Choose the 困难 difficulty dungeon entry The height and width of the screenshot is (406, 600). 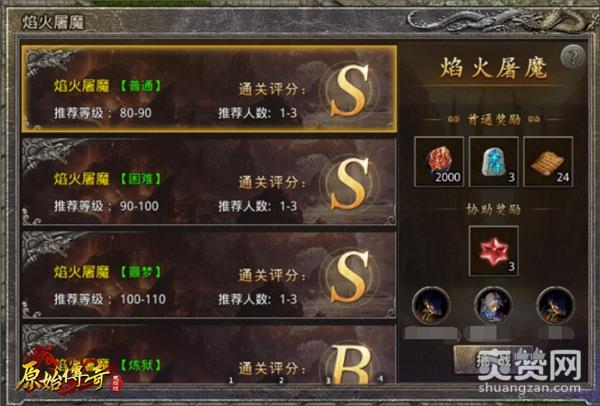(x=209, y=181)
